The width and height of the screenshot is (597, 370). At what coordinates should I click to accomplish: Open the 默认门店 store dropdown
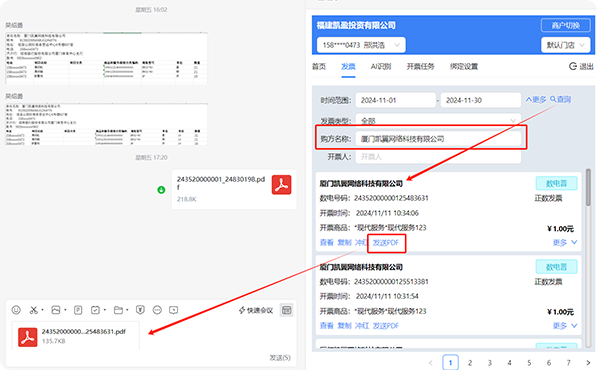565,45
